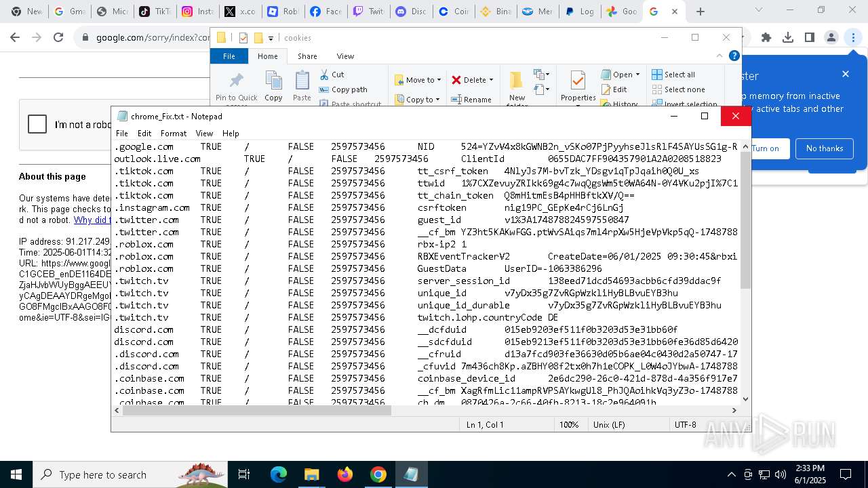Image resolution: width=868 pixels, height=488 pixels.
Task: Open File Explorer from the taskbar
Action: 311,474
